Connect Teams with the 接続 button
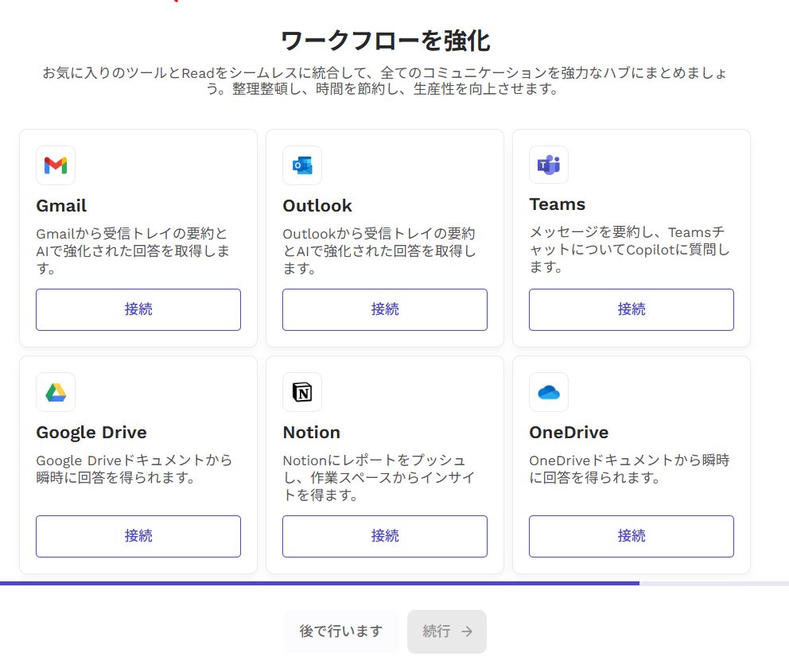 pos(631,309)
